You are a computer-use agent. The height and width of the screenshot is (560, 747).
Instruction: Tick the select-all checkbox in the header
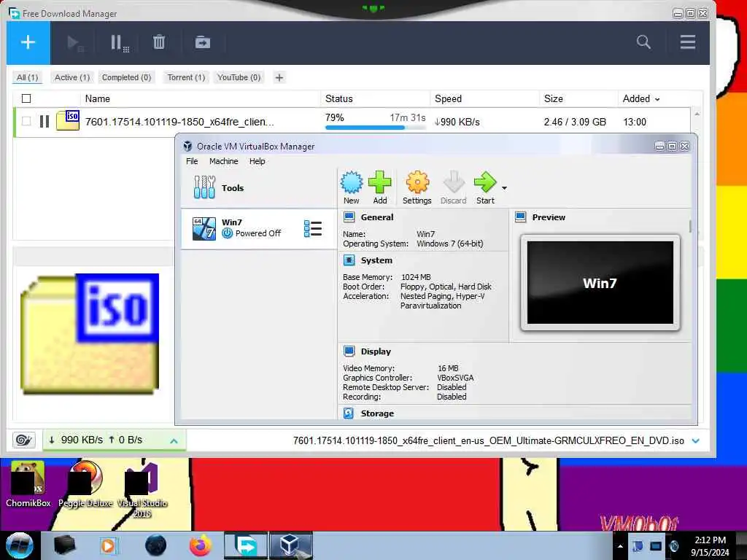pyautogui.click(x=26, y=98)
